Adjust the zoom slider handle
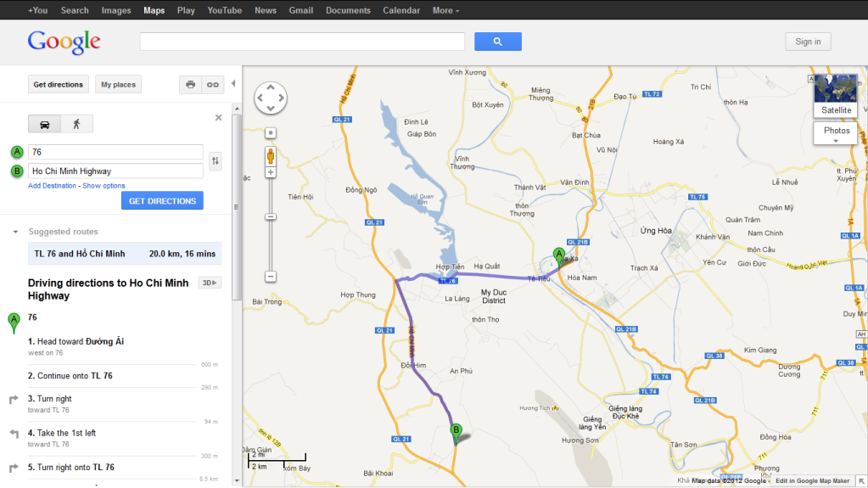The width and height of the screenshot is (868, 488). [x=271, y=216]
